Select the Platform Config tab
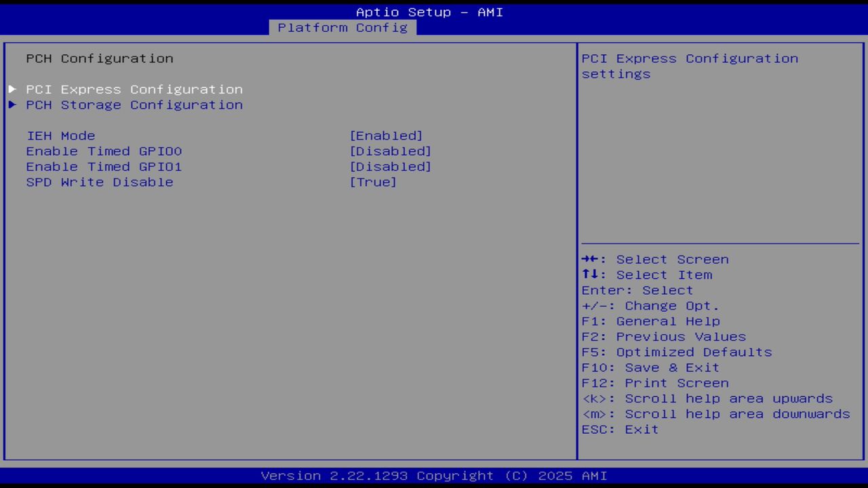 pyautogui.click(x=342, y=28)
